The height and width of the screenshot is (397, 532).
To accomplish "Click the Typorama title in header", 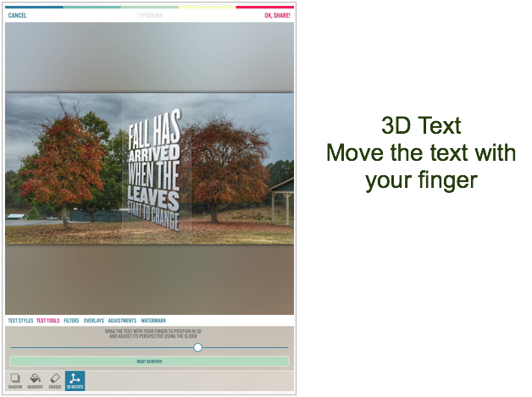I will (x=149, y=15).
